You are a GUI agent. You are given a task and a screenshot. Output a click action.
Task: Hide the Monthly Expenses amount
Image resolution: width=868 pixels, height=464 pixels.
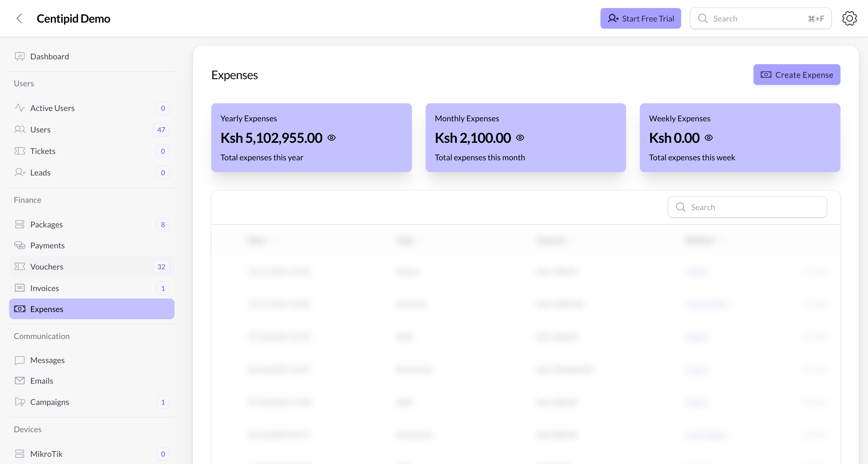coord(520,137)
